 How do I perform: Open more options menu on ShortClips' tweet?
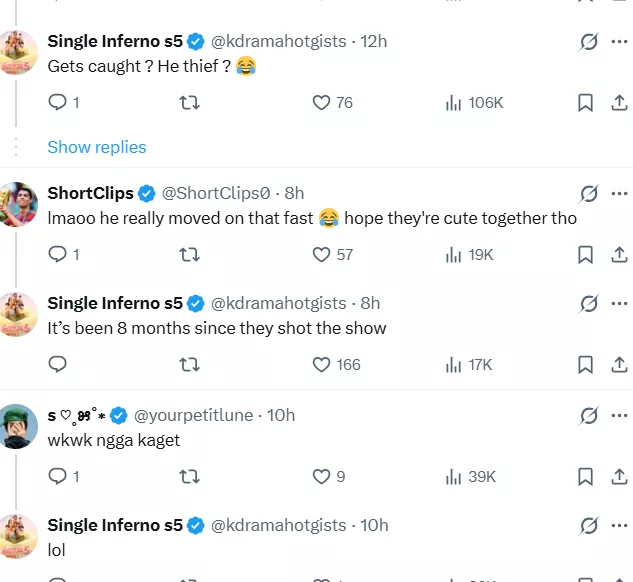click(619, 193)
